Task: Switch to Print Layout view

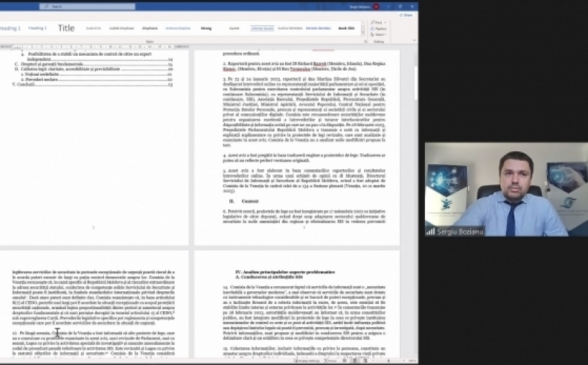Action: pyautogui.click(x=355, y=361)
